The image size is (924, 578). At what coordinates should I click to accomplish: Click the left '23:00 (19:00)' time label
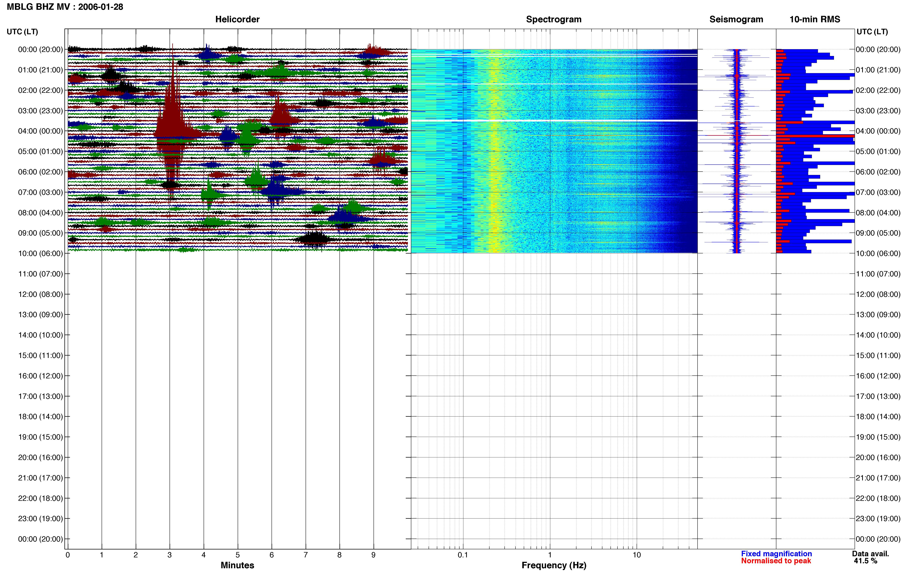pyautogui.click(x=41, y=519)
